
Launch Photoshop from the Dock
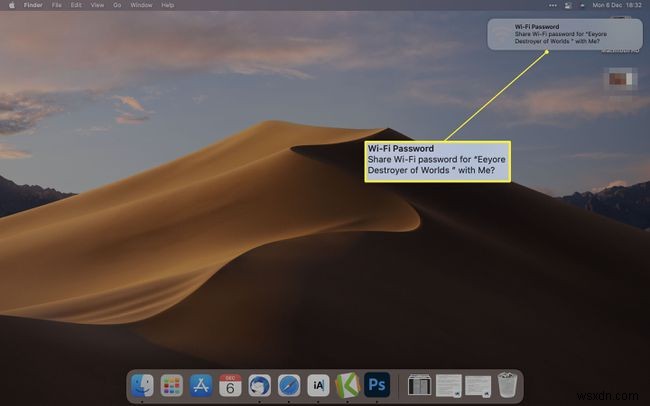[377, 384]
